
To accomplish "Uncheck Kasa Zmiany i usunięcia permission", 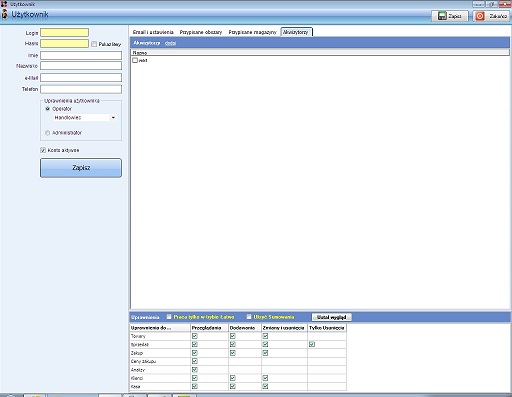I will (x=265, y=386).
